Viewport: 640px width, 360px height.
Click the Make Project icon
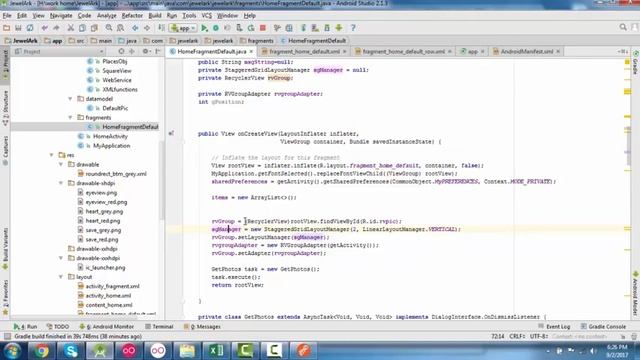162,28
